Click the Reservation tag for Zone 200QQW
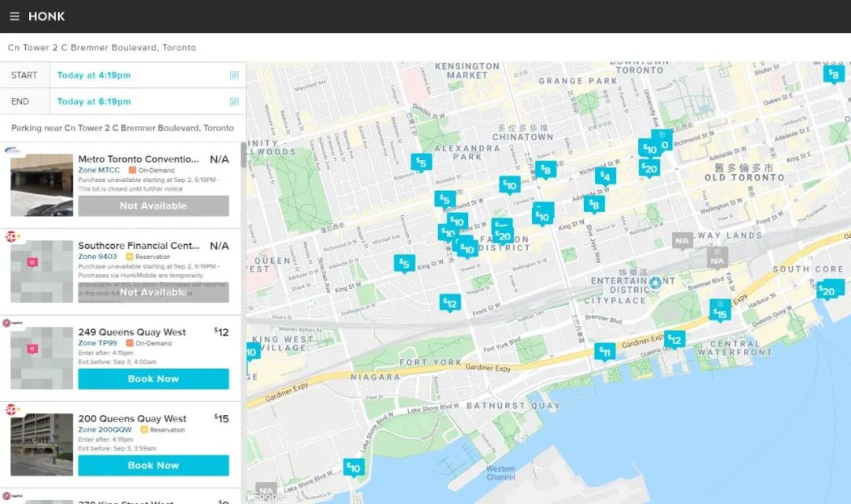The height and width of the screenshot is (504, 851). point(163,430)
